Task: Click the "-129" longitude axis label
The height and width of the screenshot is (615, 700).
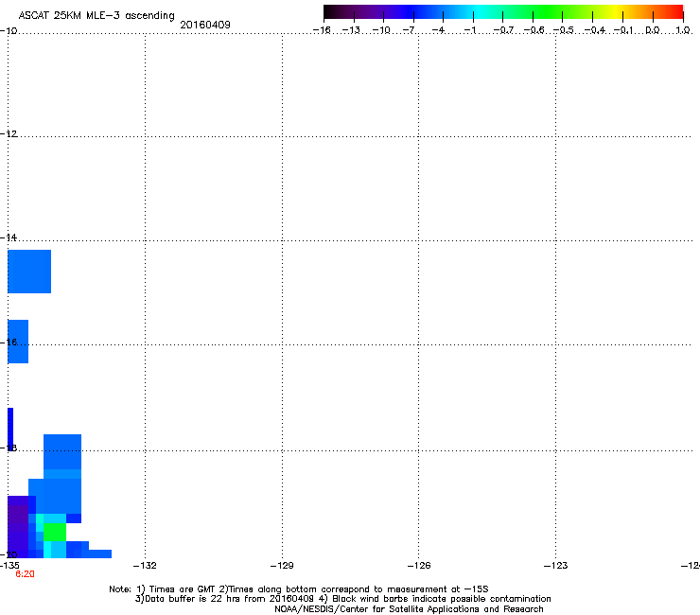Action: [282, 566]
